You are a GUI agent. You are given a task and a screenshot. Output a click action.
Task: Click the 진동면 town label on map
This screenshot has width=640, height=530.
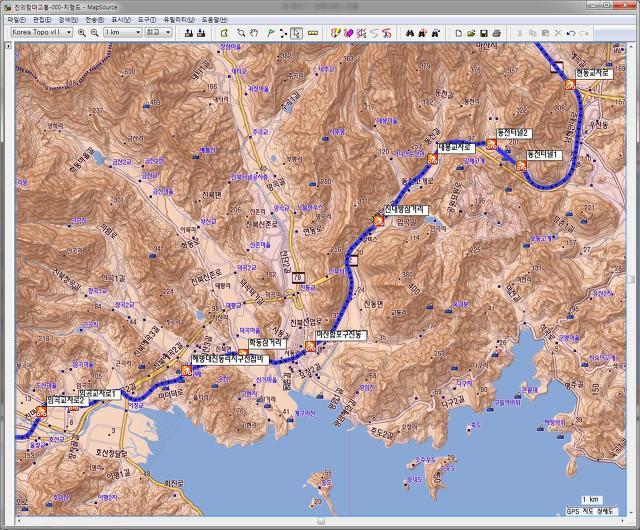(374, 304)
